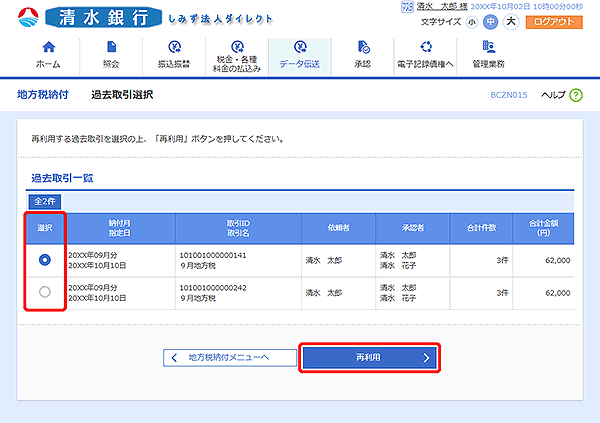Click the ヘルプ text link
Screen dimensions: 600x423
552,94
